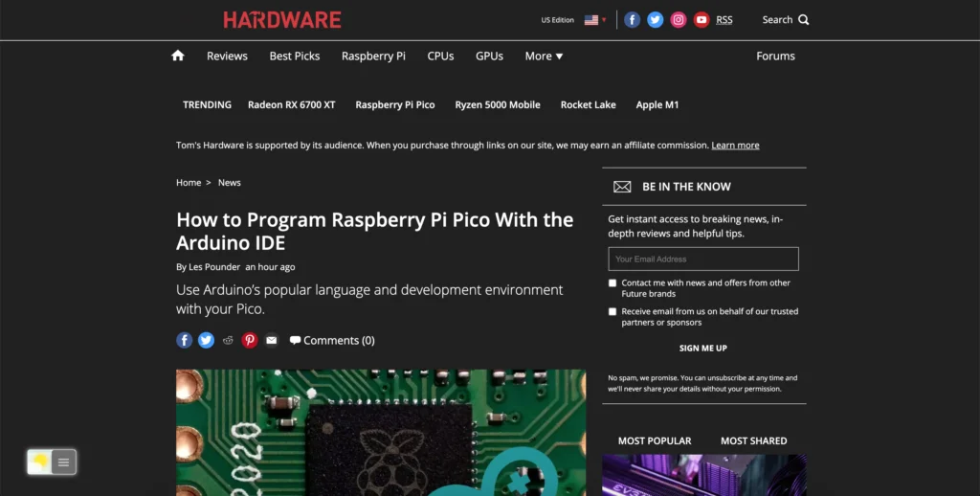Open trending topic Radeon RX 6700 XT
The height and width of the screenshot is (496, 980).
291,105
